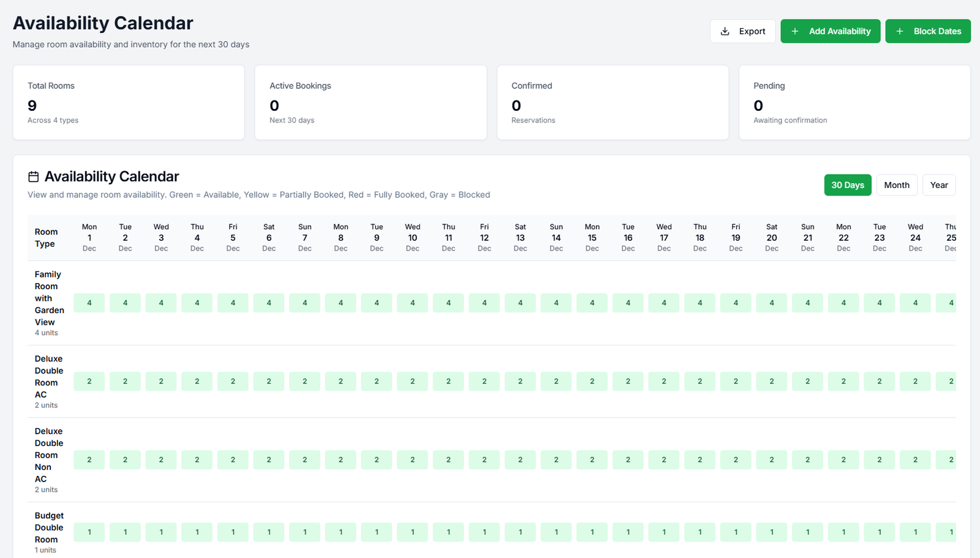Click the Total Rooms summary card
Image resolution: width=980 pixels, height=558 pixels.
tap(129, 102)
